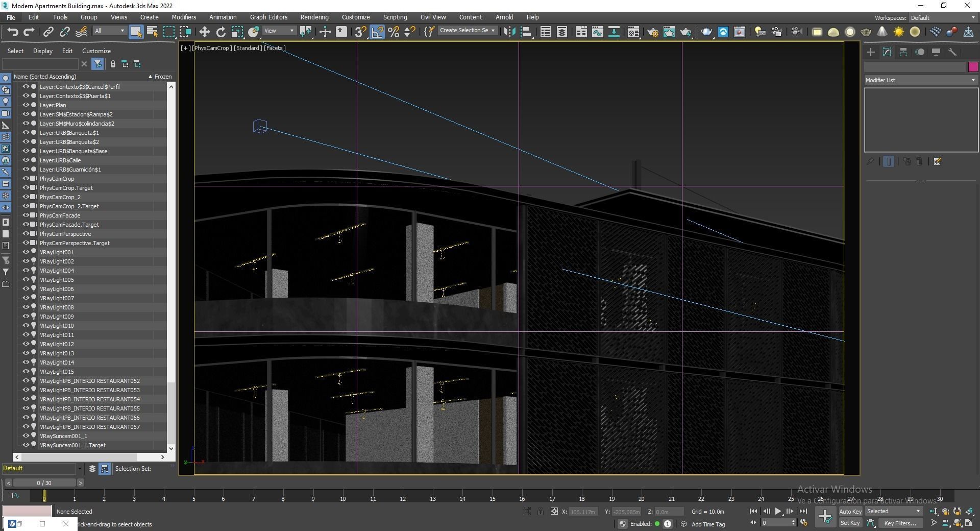Viewport: 980px width, 531px height.
Task: Go to animation start frame
Action: 753,511
